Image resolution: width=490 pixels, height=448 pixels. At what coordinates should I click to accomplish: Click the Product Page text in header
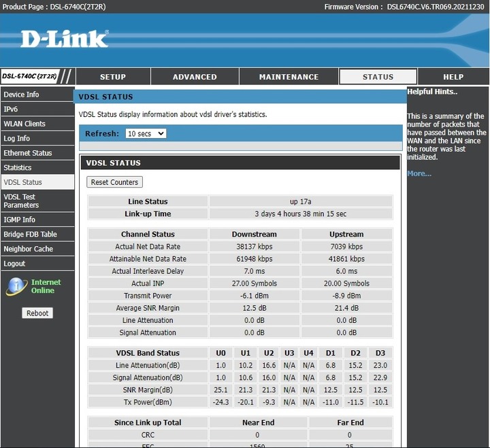click(54, 7)
